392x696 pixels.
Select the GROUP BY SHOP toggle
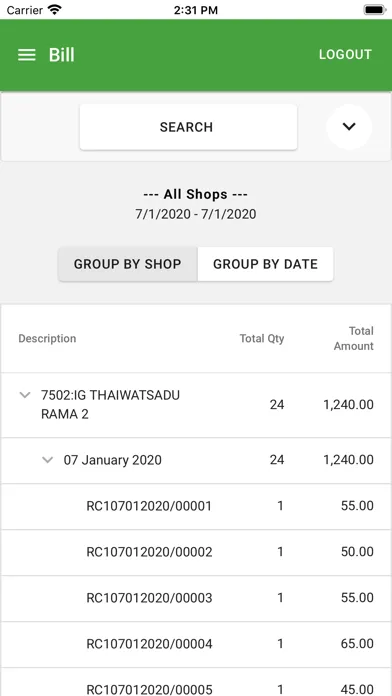pyautogui.click(x=128, y=264)
